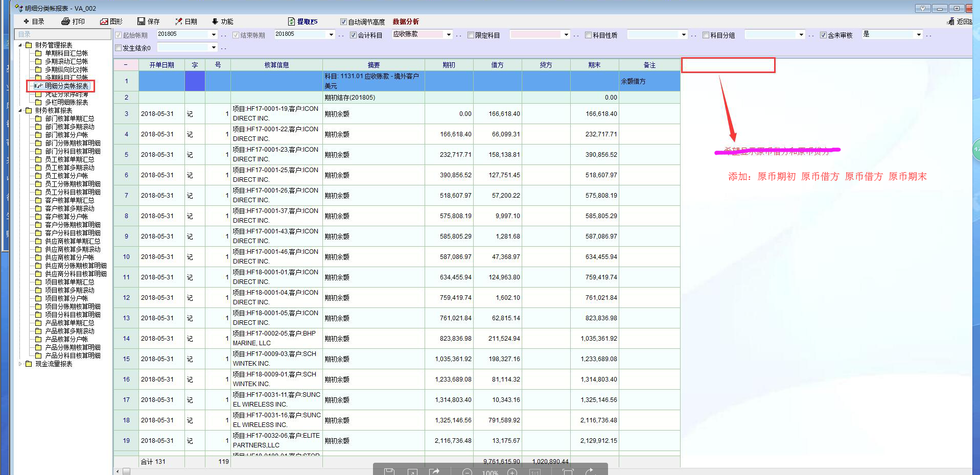The height and width of the screenshot is (475, 980).
Task: Open the 起始帐期 201805 dropdown
Action: pyautogui.click(x=214, y=35)
